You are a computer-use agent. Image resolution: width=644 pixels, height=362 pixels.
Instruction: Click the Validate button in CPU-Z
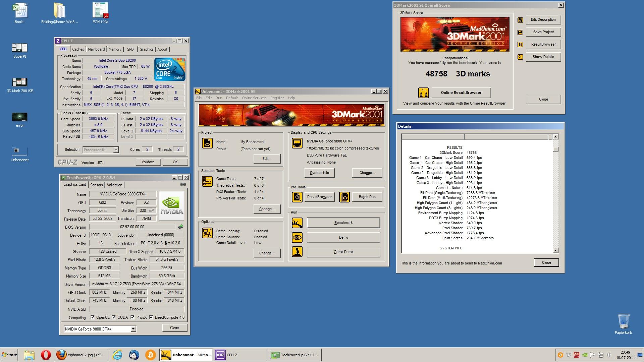coord(148,162)
